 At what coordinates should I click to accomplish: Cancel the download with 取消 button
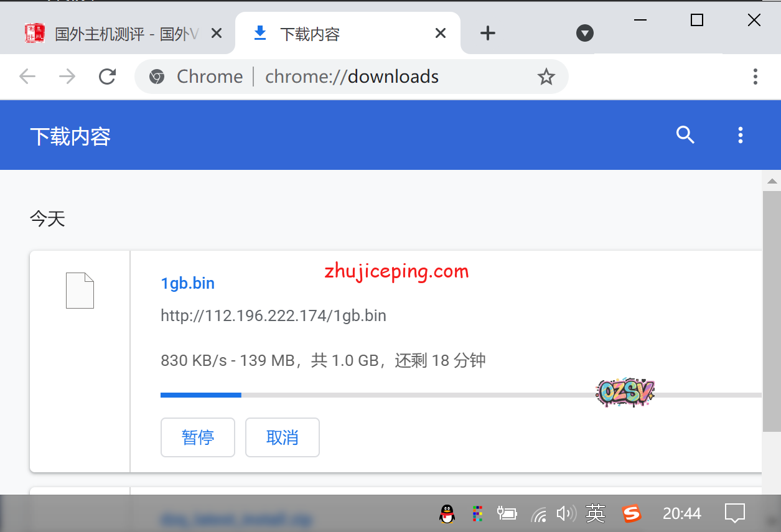(282, 437)
